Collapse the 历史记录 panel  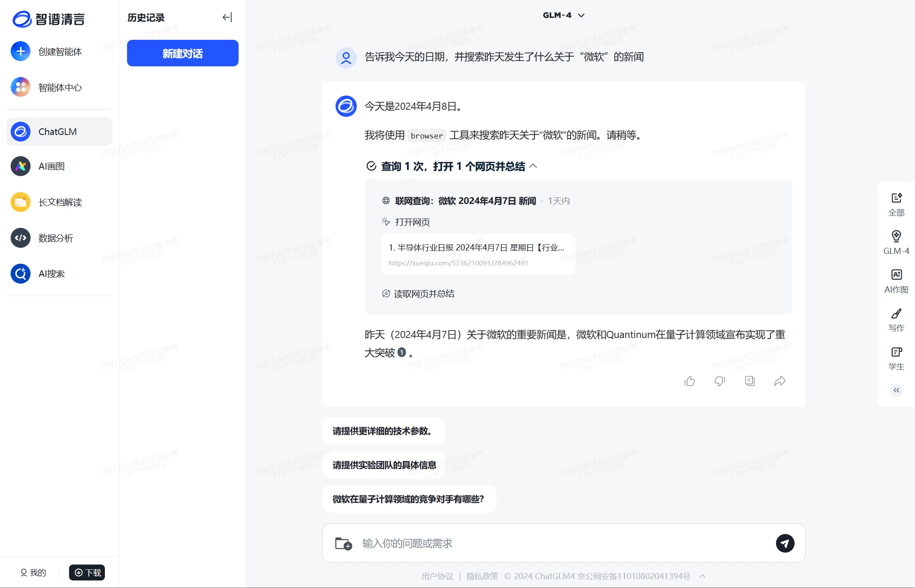(x=227, y=17)
